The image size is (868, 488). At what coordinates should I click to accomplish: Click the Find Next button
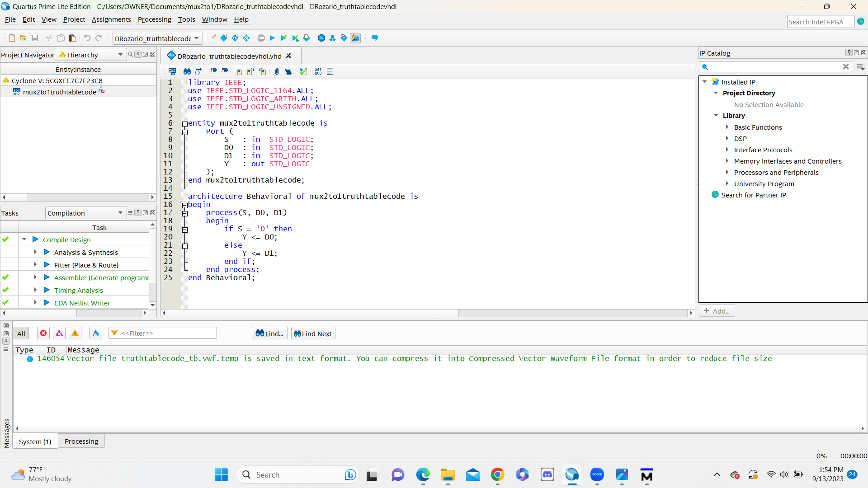tap(313, 333)
